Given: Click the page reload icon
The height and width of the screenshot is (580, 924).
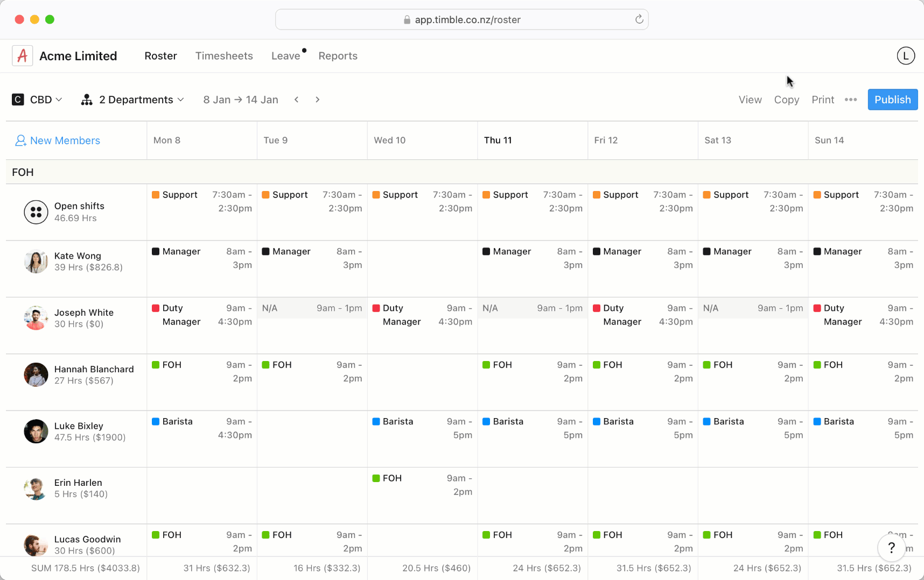Looking at the screenshot, I should pyautogui.click(x=639, y=19).
